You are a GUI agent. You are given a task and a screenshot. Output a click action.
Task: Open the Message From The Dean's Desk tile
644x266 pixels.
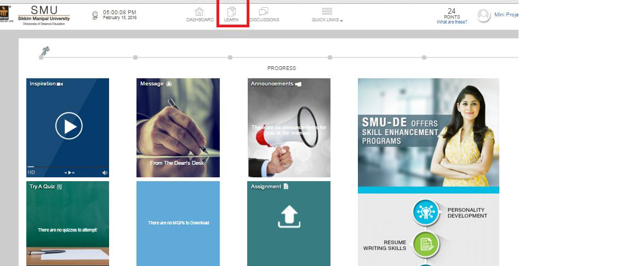[x=178, y=128]
